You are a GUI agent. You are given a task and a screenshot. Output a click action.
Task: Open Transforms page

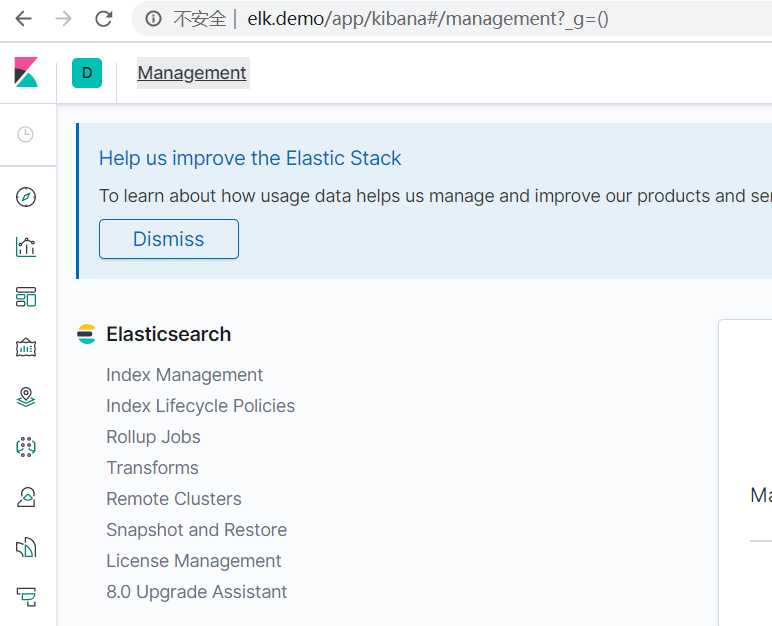(152, 468)
